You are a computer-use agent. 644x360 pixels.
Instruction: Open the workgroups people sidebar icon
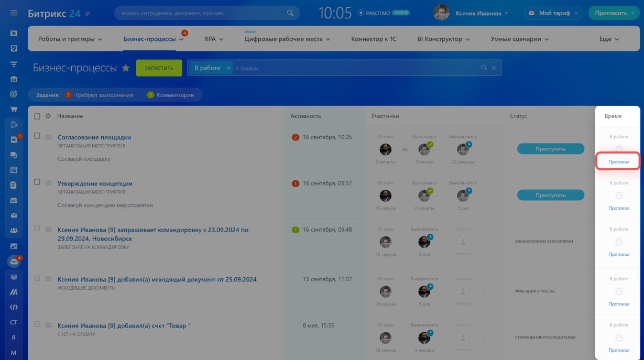(x=14, y=231)
